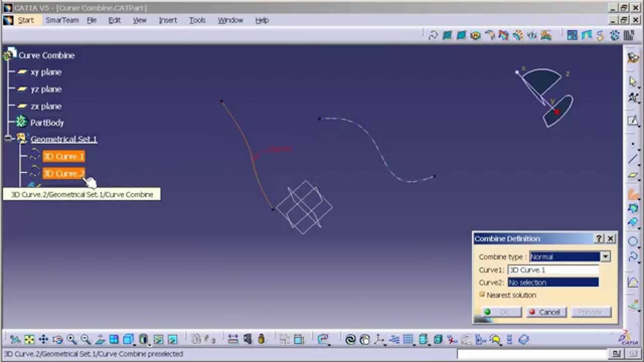Click the help question mark in Combine Definition
Screen dimensions: 644x362
[x=599, y=238]
